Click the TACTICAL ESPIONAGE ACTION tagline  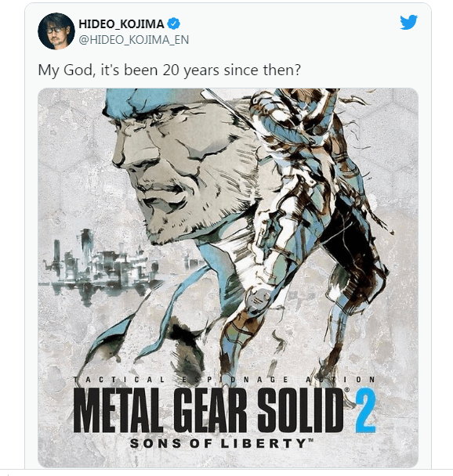[224, 380]
